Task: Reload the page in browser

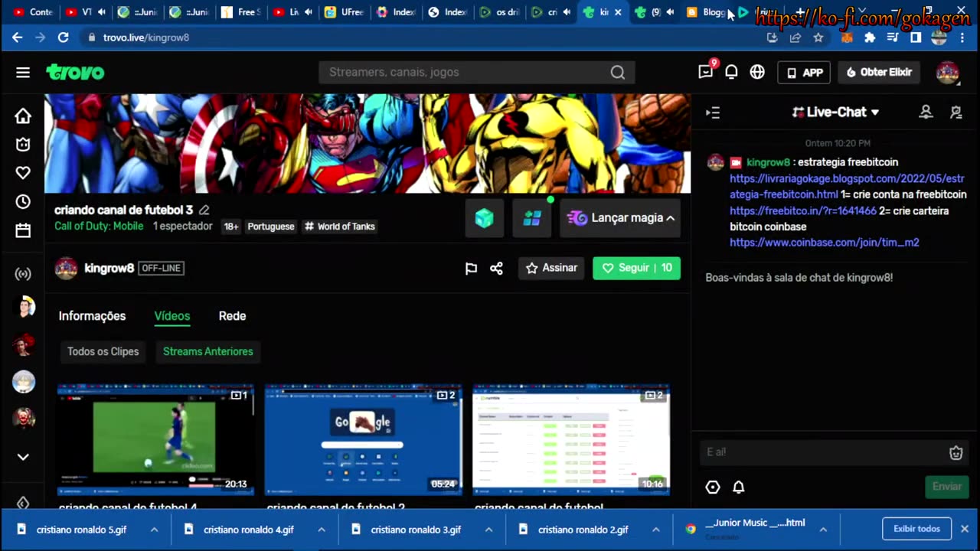Action: tap(64, 37)
